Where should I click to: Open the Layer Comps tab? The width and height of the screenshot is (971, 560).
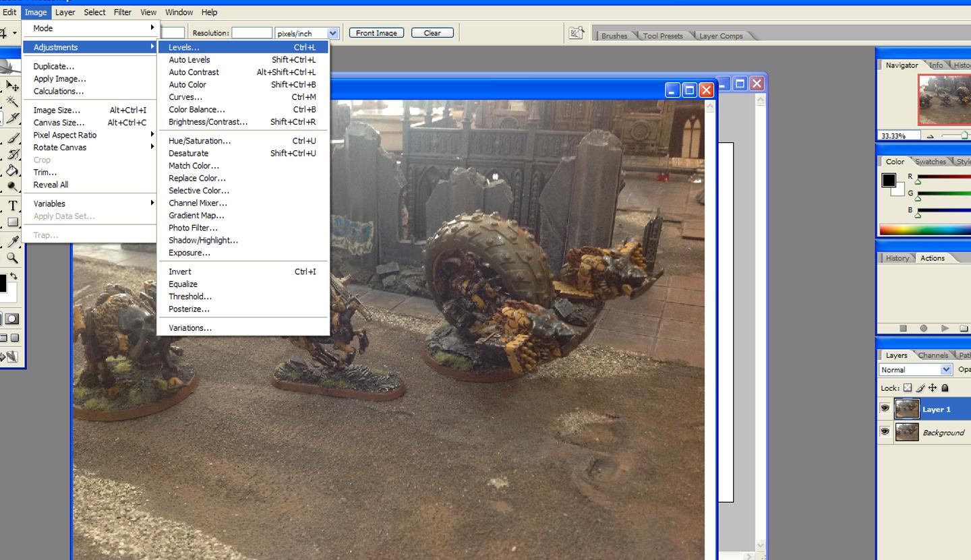click(x=720, y=36)
